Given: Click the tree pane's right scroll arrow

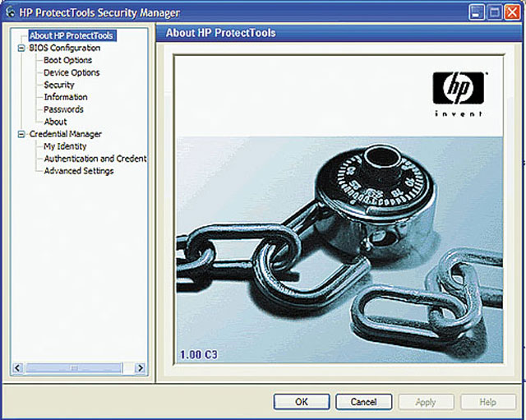Looking at the screenshot, I should [141, 368].
